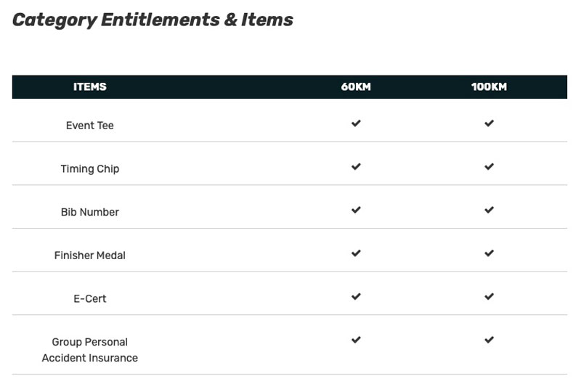Click the 100KM column header
The height and width of the screenshot is (392, 581).
coord(489,87)
